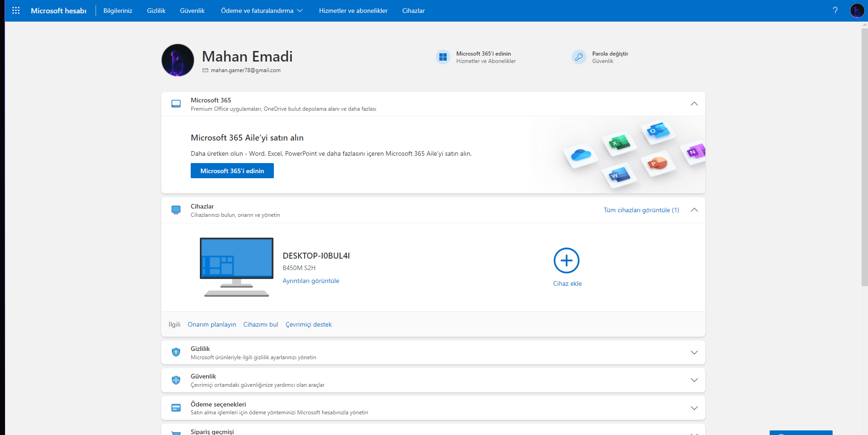868x435 pixels.
Task: Click the mail envelope icon beside the email
Action: (x=205, y=70)
